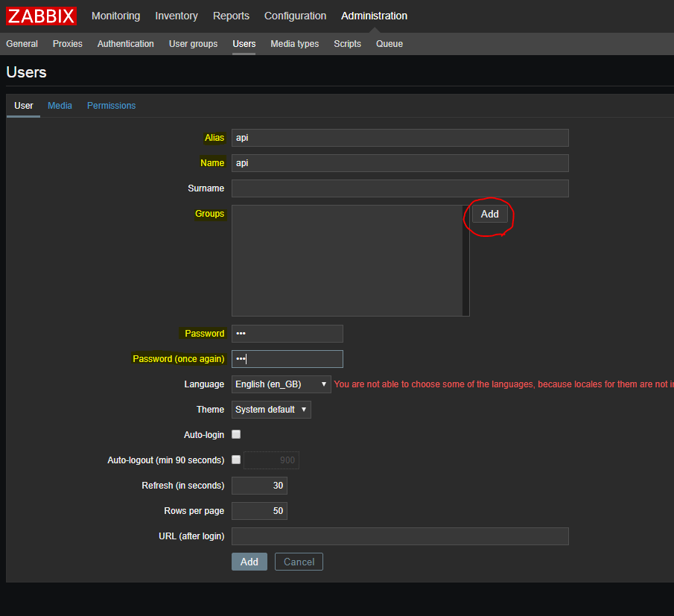Click Add button next to Groups
The width and height of the screenshot is (674, 616).
click(489, 214)
